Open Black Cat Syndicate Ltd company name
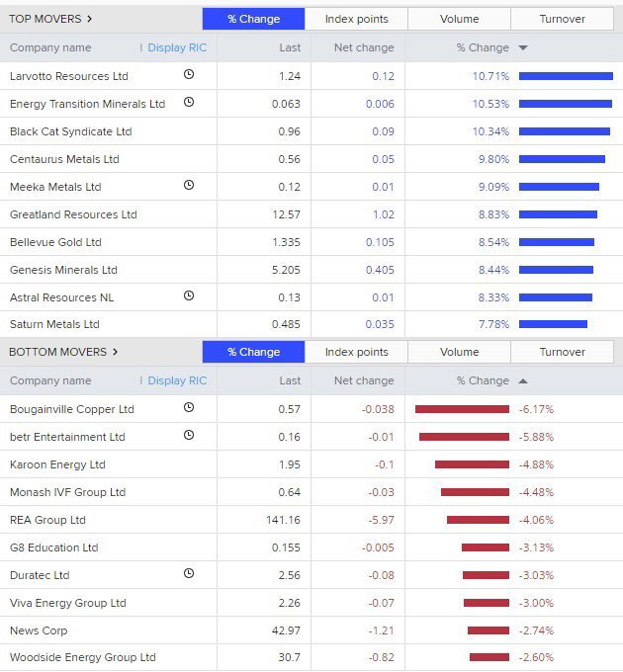This screenshot has height=672, width=623. tap(71, 131)
